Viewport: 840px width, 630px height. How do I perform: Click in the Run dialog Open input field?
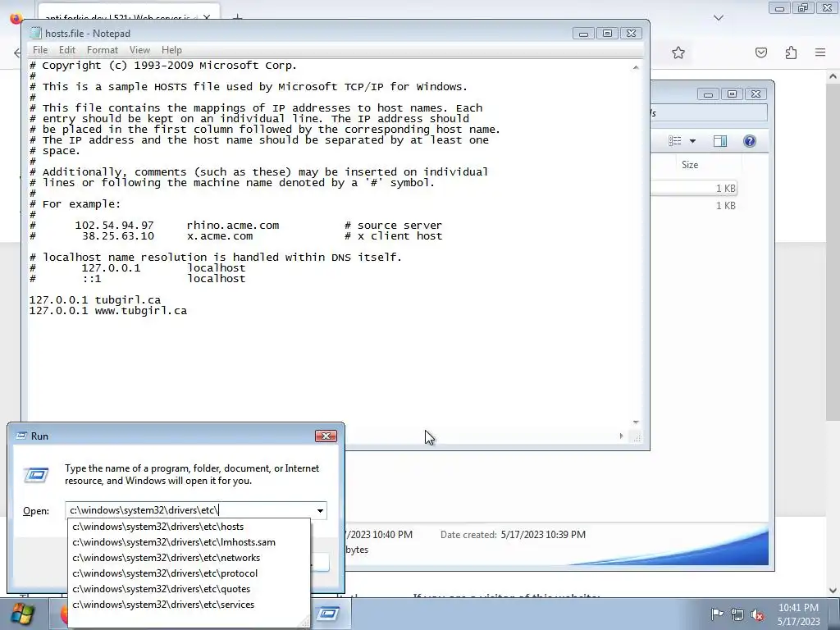point(190,510)
